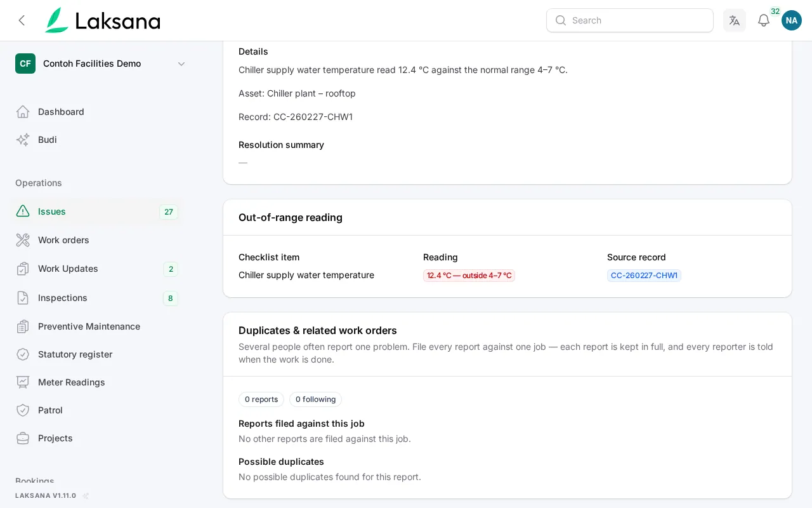Open source record CC-260227-CHW1 link
The width and height of the screenshot is (812, 508).
(644, 276)
